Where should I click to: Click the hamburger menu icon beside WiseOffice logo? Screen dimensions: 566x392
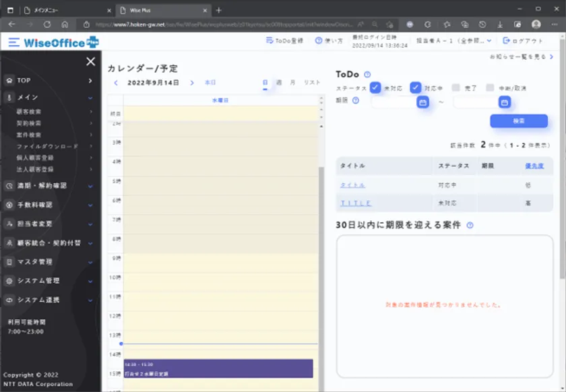14,42
